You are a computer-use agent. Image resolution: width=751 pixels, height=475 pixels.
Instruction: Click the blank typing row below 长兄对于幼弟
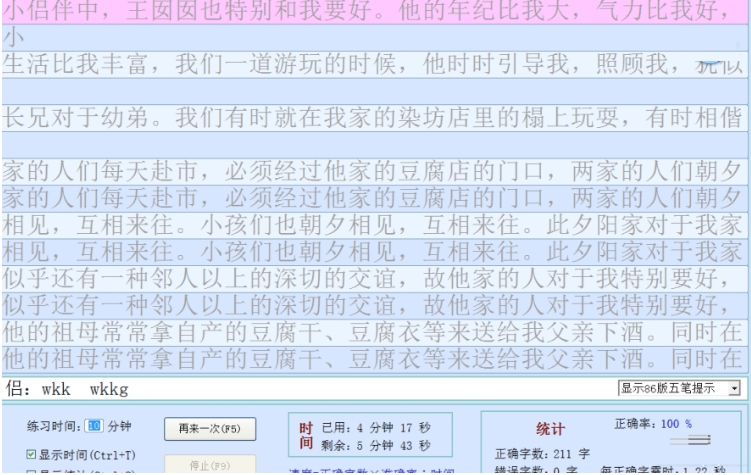(375, 145)
